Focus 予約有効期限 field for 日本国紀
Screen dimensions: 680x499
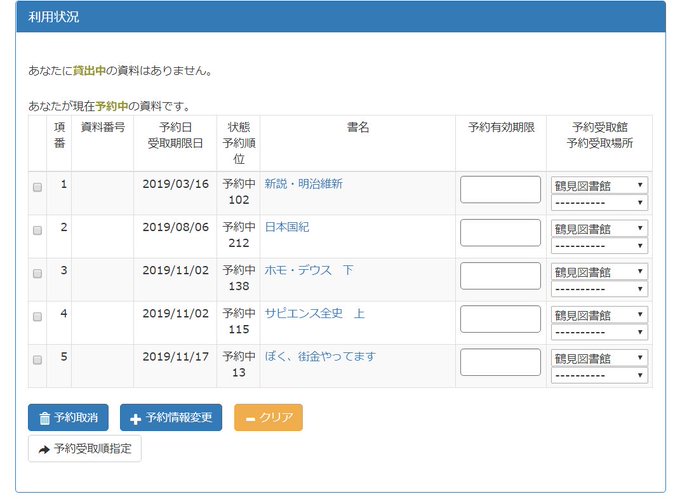tap(500, 233)
